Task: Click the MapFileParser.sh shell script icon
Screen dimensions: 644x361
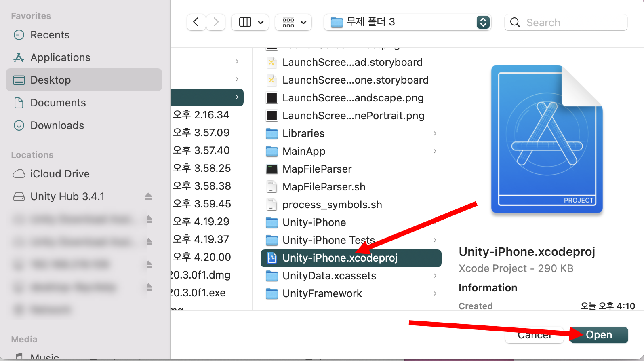Action: pyautogui.click(x=272, y=187)
